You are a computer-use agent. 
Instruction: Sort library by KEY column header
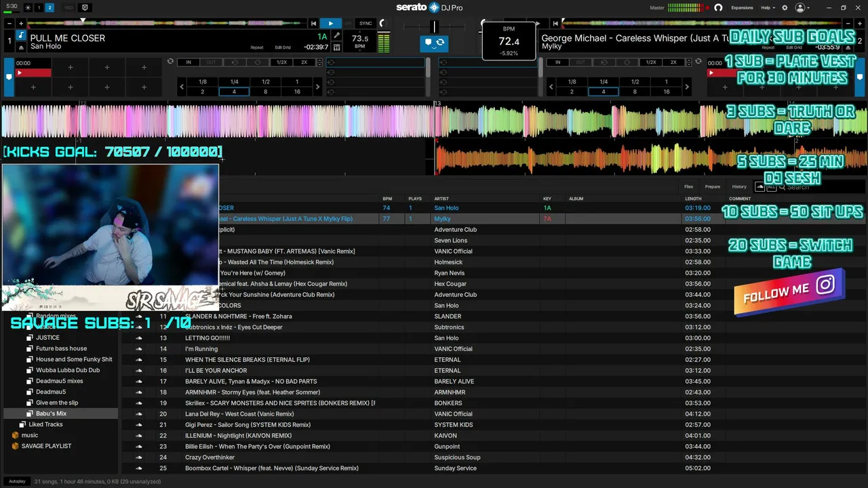[547, 199]
